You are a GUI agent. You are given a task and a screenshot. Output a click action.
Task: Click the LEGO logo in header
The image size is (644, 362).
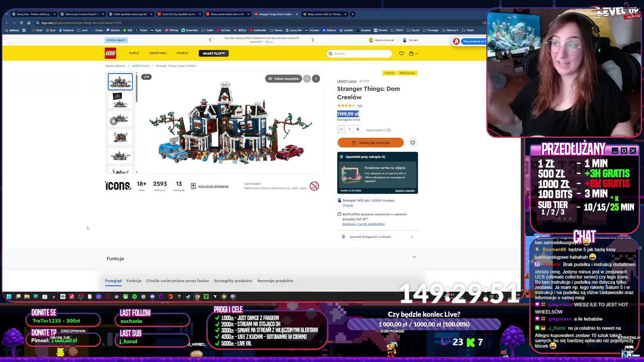click(x=110, y=53)
